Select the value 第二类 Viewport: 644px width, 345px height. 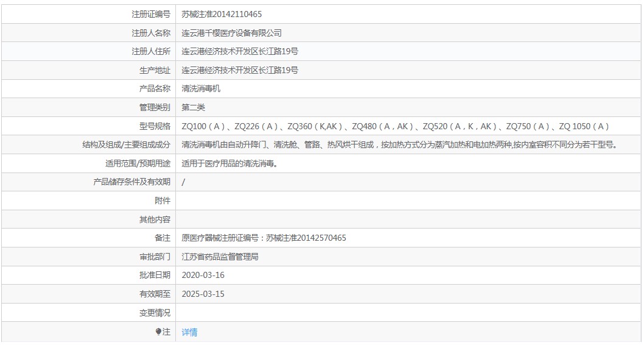point(193,107)
